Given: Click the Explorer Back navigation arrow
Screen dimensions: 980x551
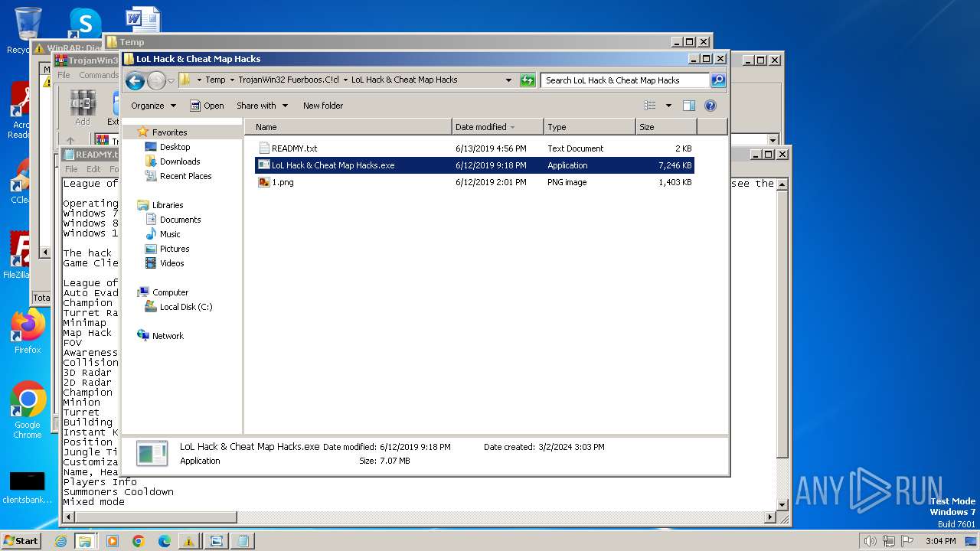Looking at the screenshot, I should pos(135,80).
